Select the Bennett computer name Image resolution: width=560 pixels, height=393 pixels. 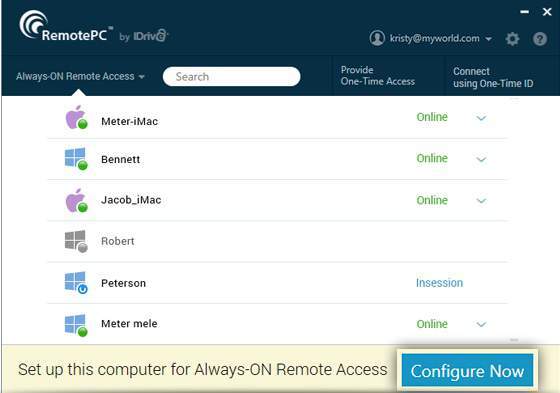pos(120,159)
